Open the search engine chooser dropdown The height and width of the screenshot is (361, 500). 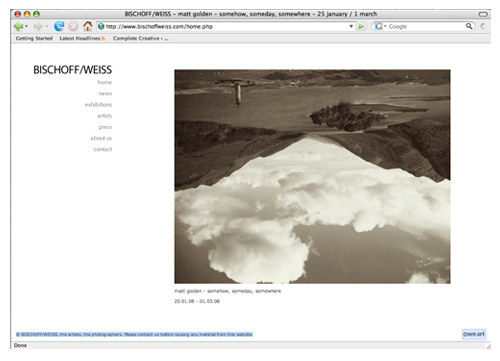[385, 26]
